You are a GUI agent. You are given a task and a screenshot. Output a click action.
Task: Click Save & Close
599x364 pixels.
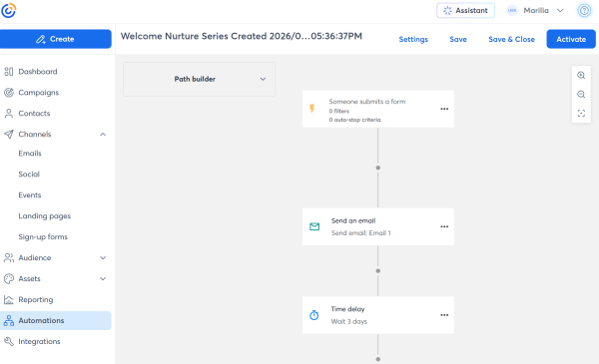tap(511, 39)
